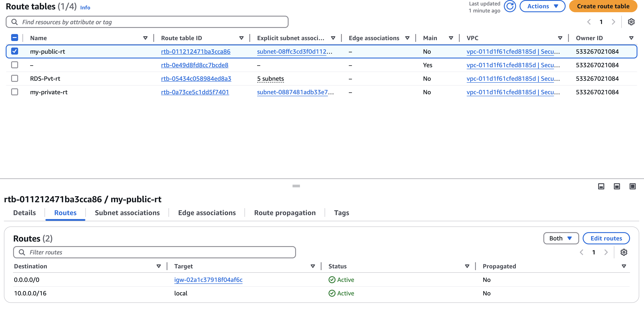Switch to the Subnet associations tab
The image size is (644, 312).
127,213
